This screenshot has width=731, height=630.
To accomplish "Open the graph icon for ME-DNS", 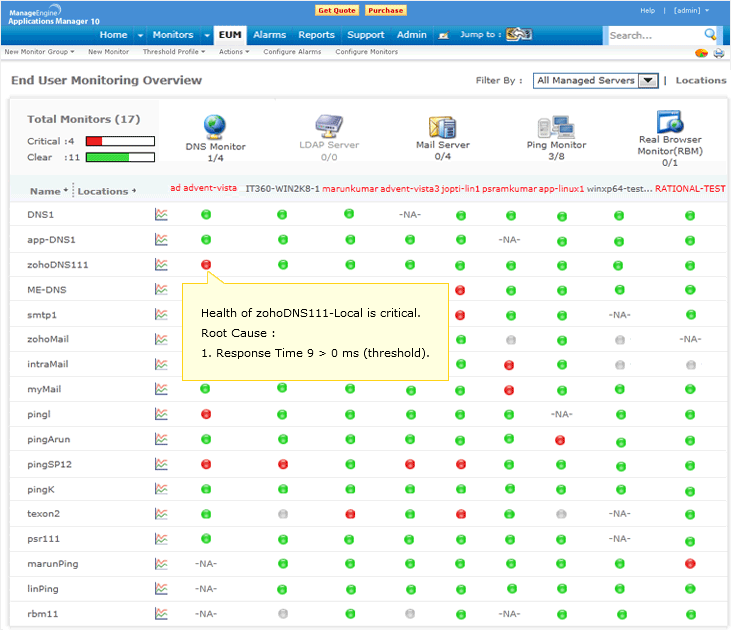I will (x=161, y=290).
